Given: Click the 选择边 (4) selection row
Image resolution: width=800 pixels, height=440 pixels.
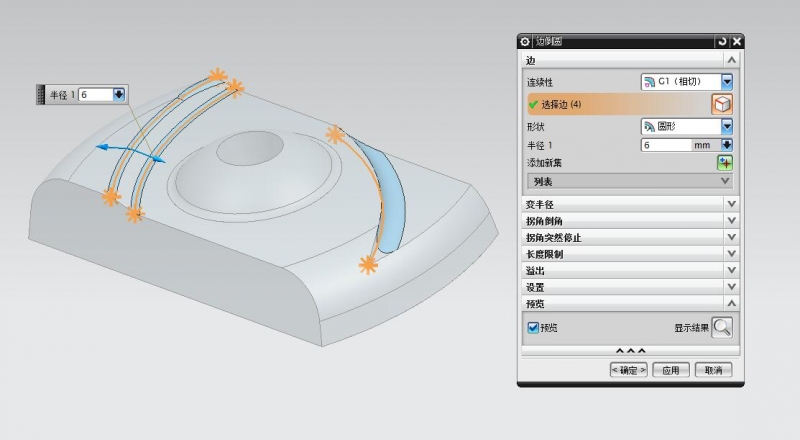Looking at the screenshot, I should (630, 104).
